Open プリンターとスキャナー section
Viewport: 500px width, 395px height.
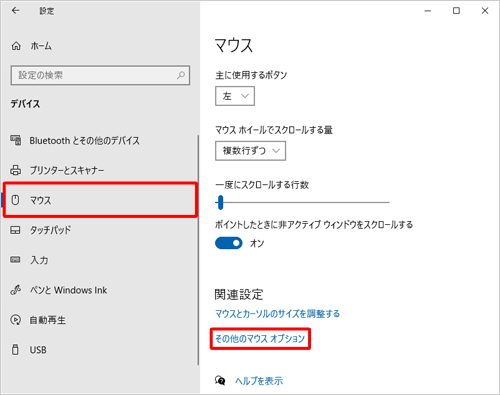(x=67, y=170)
